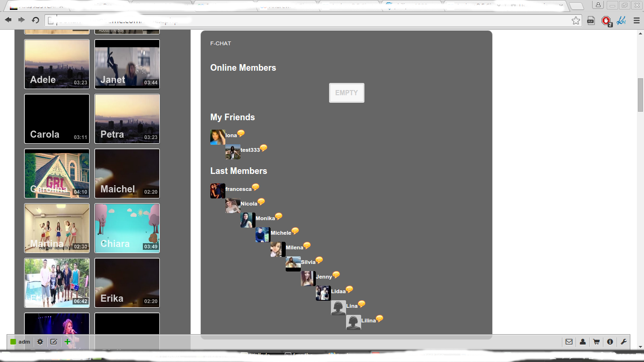The image size is (644, 362).
Task: Click the Lidaa member name
Action: [x=339, y=291]
